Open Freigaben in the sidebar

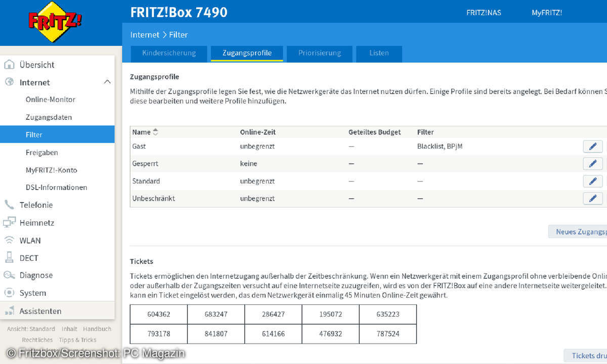[x=42, y=152]
